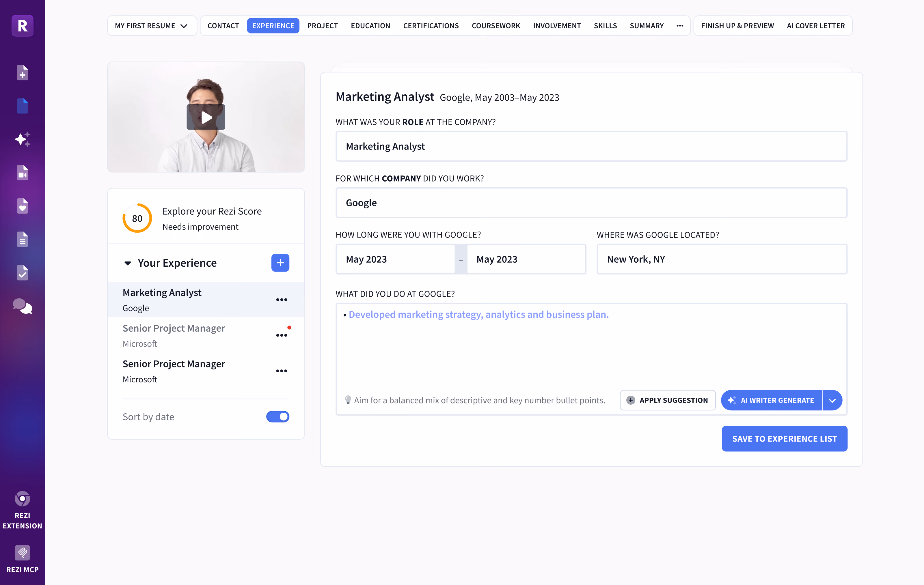Open the AI sparkle stars sidebar icon
Screen dimensions: 924x585
[22, 139]
